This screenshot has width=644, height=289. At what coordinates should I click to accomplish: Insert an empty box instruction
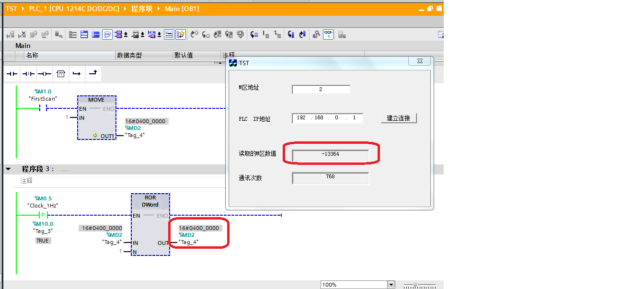60,73
